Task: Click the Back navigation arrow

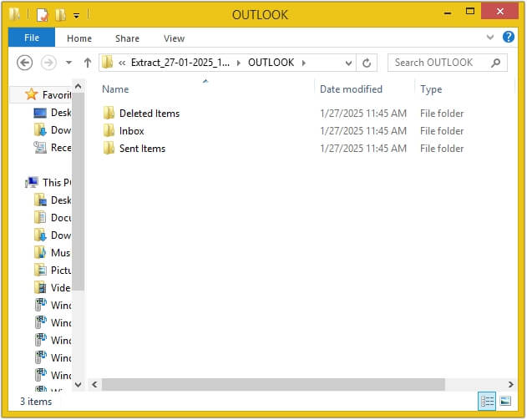Action: pos(25,63)
